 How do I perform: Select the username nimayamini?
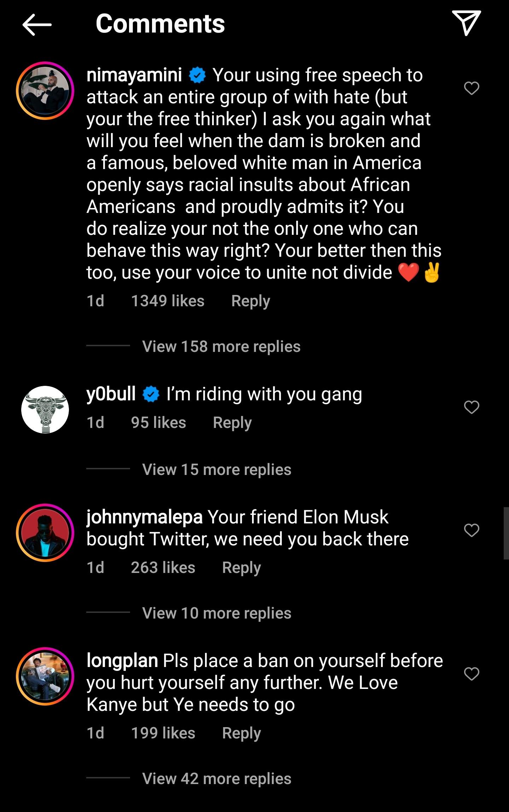coord(134,75)
